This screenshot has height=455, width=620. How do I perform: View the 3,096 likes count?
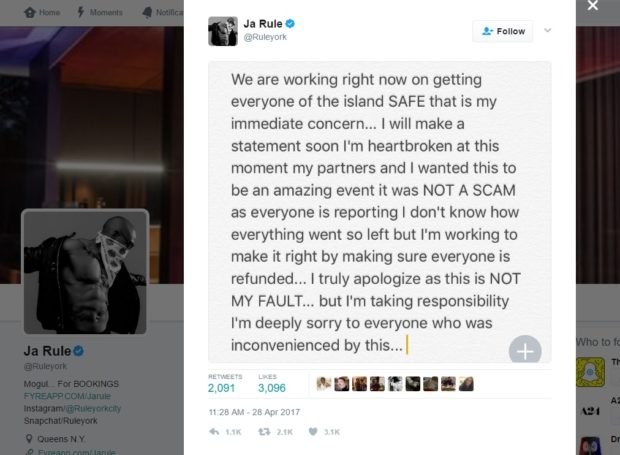click(271, 386)
